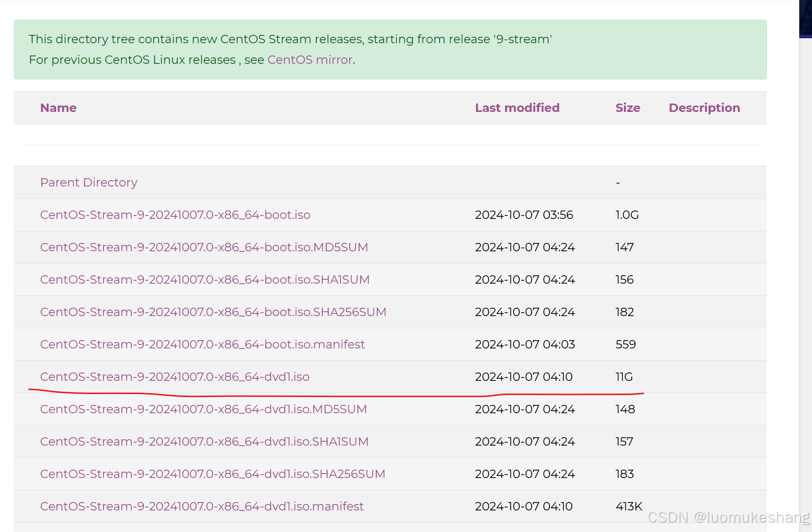Open dvd1.iso.MD5SUM checksum file
Screen dimensions: 812x532
204,409
